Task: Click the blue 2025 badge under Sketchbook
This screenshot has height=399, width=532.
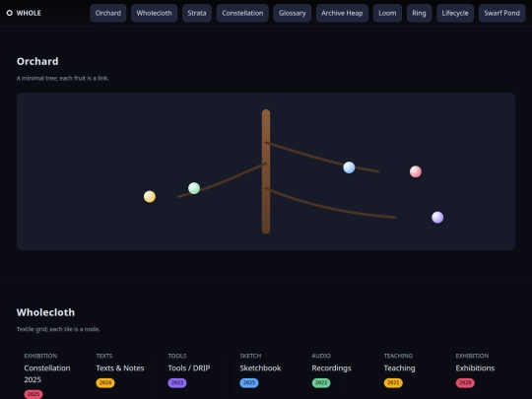Action: pos(249,382)
